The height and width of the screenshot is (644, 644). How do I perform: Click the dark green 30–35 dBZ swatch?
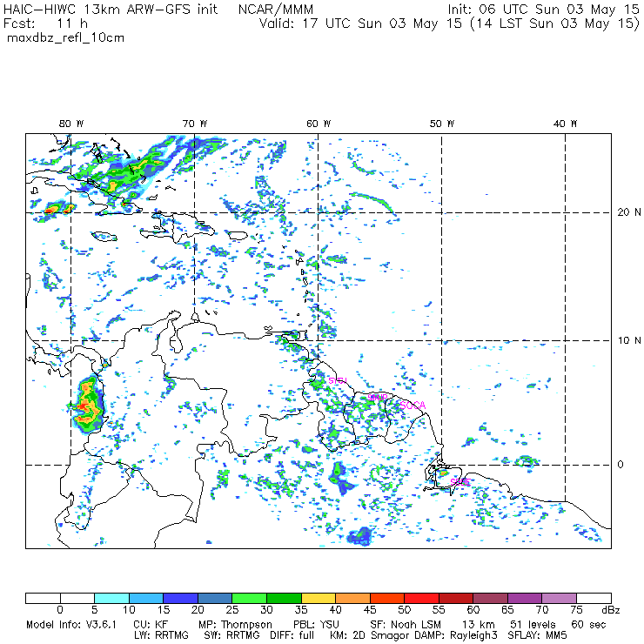(x=285, y=598)
